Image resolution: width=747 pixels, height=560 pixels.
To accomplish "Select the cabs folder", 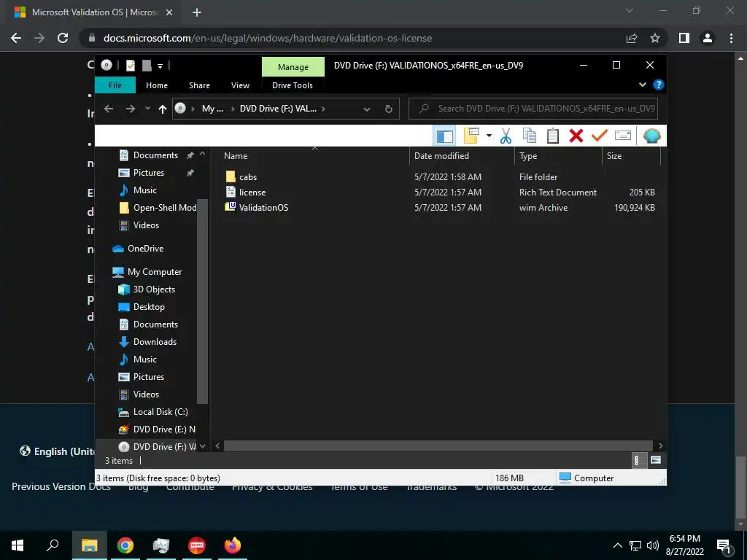I will coord(248,176).
